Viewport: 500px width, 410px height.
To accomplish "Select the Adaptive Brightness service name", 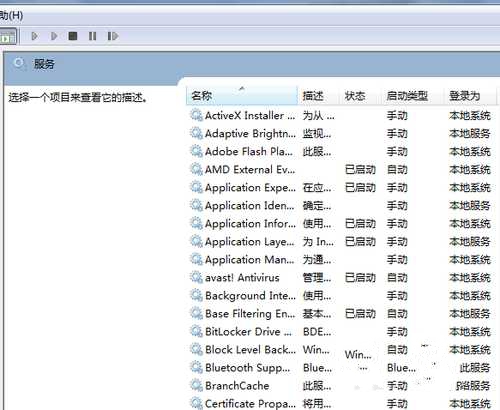I will pos(250,133).
